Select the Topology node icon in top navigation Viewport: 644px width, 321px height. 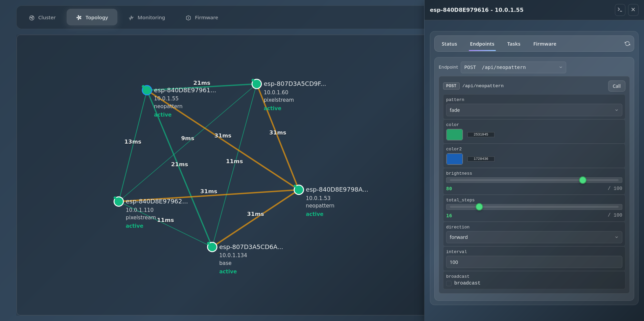79,17
